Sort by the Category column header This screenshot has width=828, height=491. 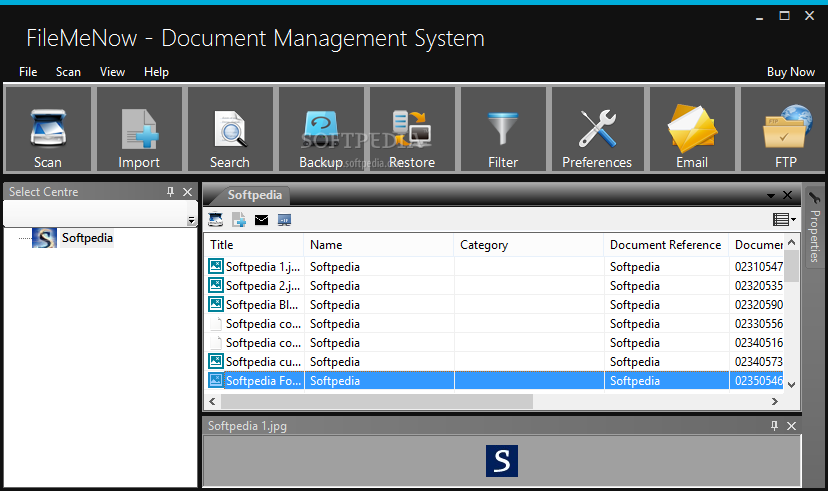coord(529,245)
